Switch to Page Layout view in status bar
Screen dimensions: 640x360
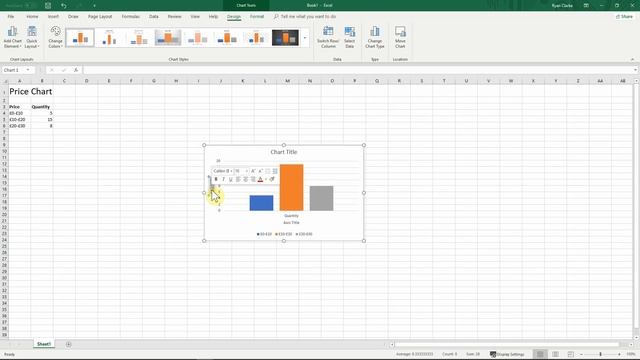click(x=556, y=354)
